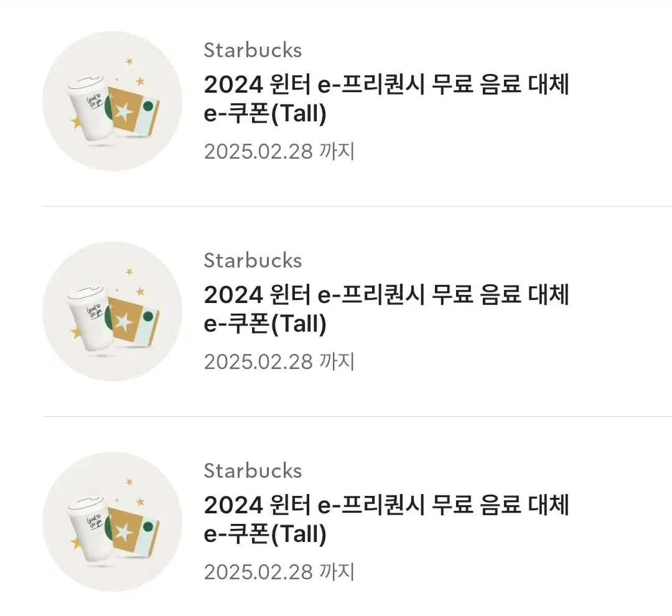Click the white cup in first coupon icon
Image resolution: width=672 pixels, height=616 pixels.
coord(90,110)
